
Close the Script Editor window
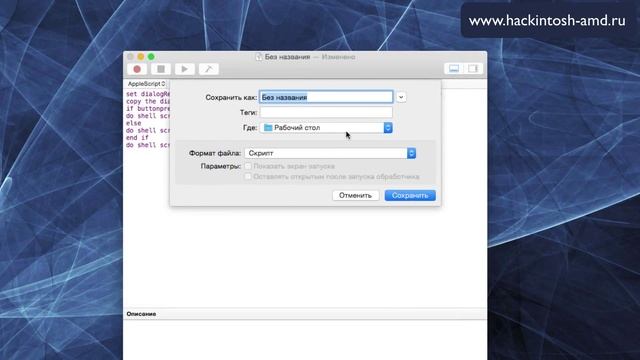[131, 57]
